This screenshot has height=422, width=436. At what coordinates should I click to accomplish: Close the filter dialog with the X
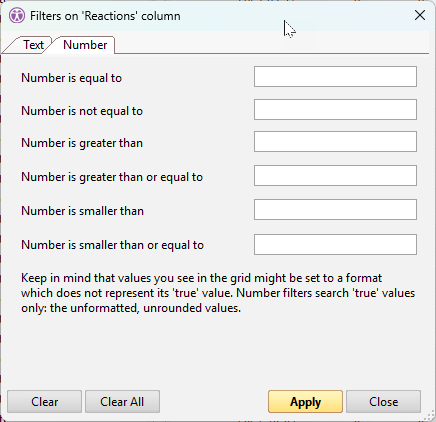[420, 15]
